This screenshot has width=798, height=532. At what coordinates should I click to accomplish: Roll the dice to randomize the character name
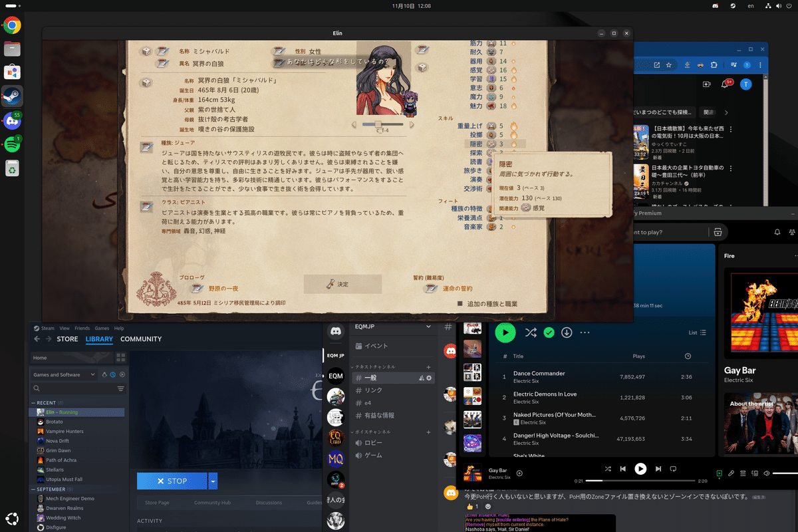(x=146, y=51)
